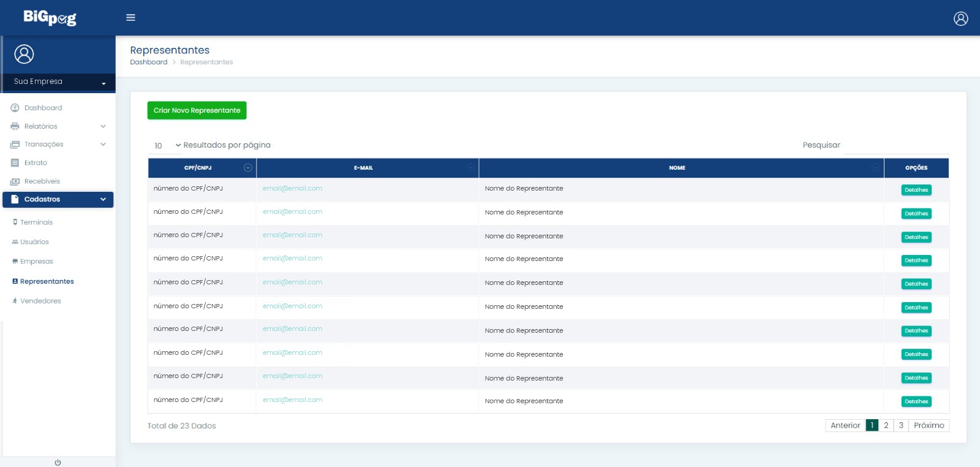Click the last row email@email.com link
This screenshot has height=467, width=980.
click(x=292, y=400)
